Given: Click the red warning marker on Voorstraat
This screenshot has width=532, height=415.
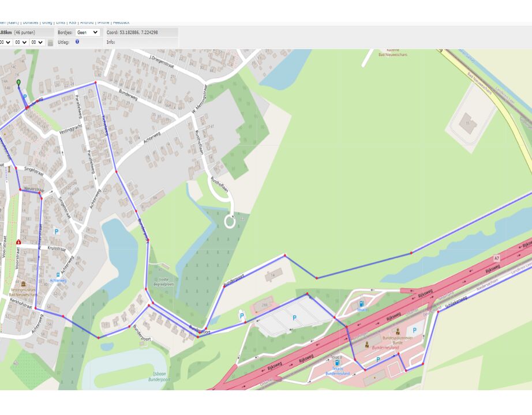Looking at the screenshot, I should [x=18, y=242].
